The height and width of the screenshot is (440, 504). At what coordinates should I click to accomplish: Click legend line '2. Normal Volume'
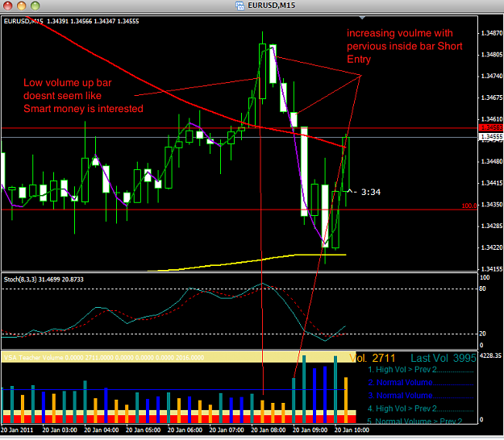point(420,383)
